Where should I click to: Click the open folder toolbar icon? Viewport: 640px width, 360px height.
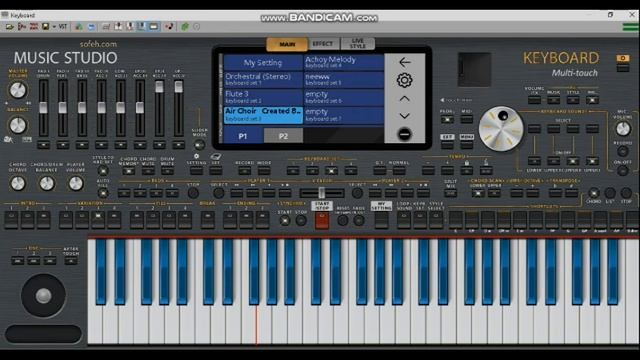tap(9, 27)
